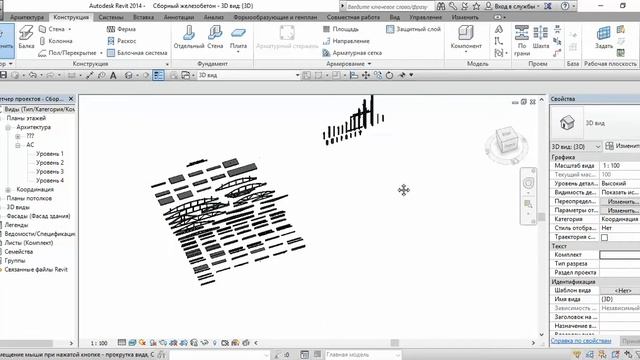Select the Защитный слой cover tool
This screenshot has width=640, height=360.
(x=413, y=29)
